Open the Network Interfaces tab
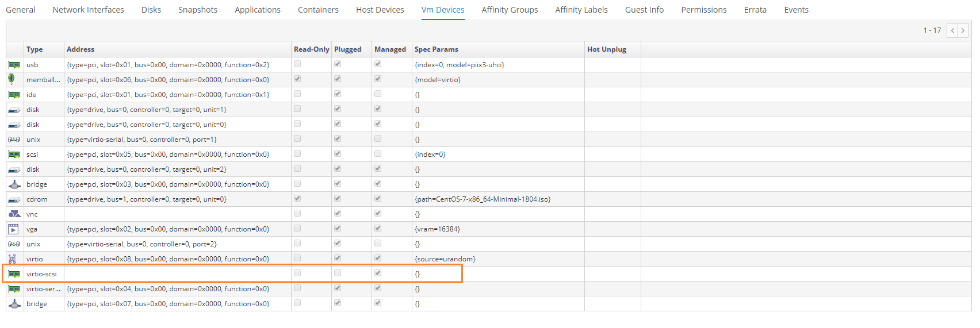 (x=88, y=10)
